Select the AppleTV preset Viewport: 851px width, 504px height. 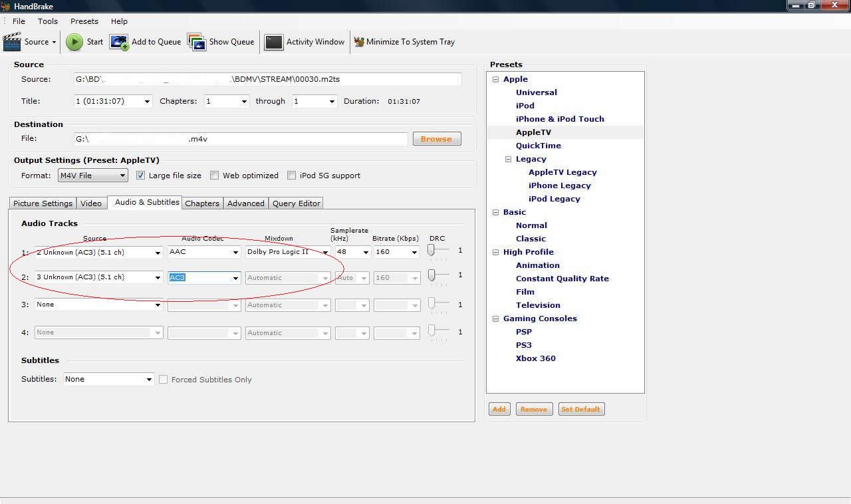pyautogui.click(x=534, y=132)
